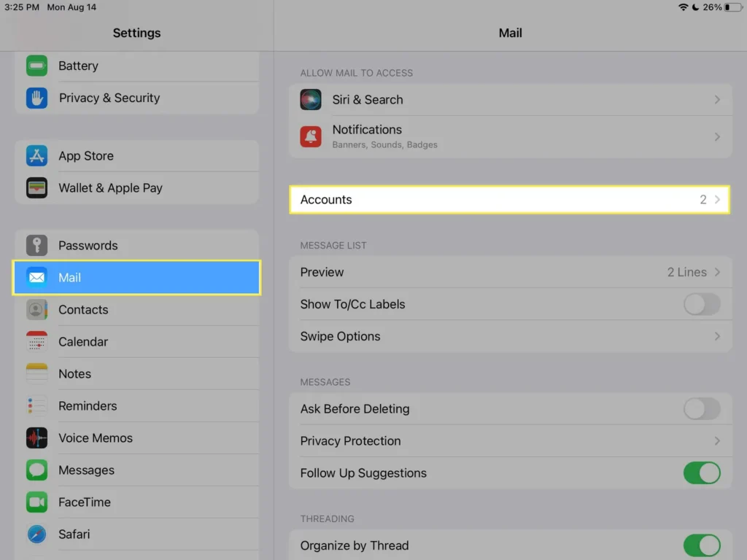Screen dimensions: 747x560
Task: Open Preview 2 Lines chevron
Action: (717, 272)
